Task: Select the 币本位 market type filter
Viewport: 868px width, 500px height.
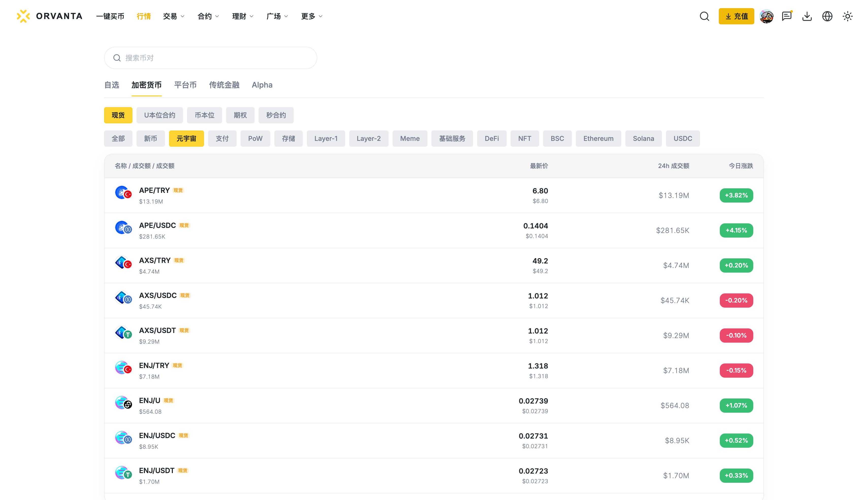Action: pyautogui.click(x=204, y=115)
